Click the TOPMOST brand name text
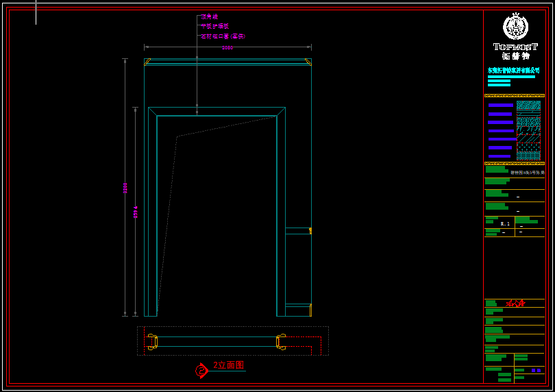 tap(515, 47)
